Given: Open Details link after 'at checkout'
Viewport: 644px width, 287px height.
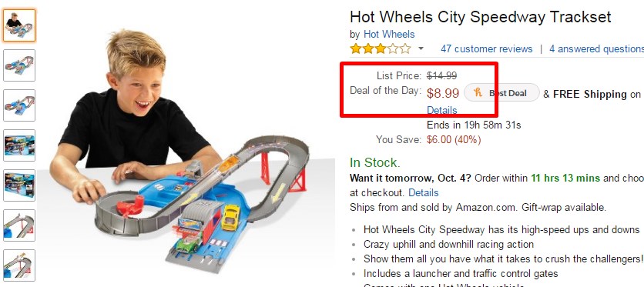Looking at the screenshot, I should pyautogui.click(x=424, y=192).
